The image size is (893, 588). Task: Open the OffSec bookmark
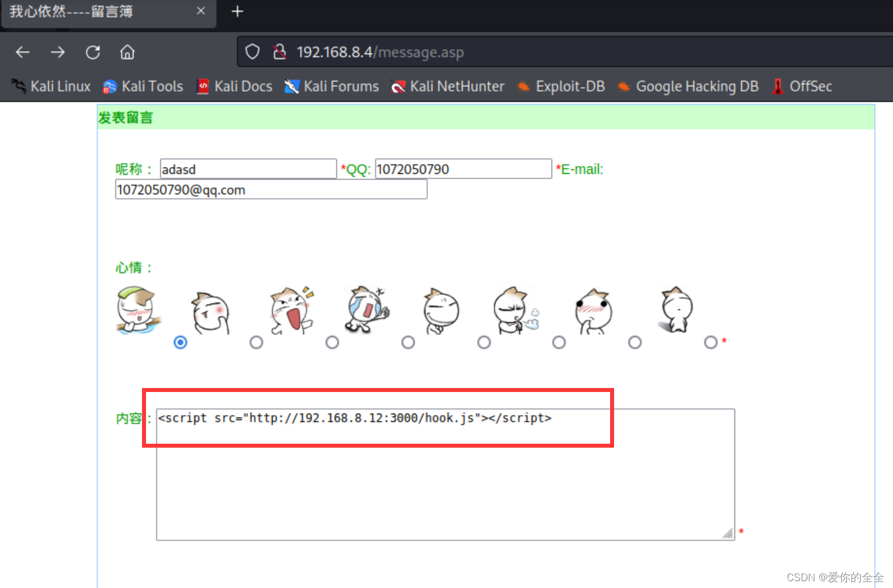pos(802,86)
